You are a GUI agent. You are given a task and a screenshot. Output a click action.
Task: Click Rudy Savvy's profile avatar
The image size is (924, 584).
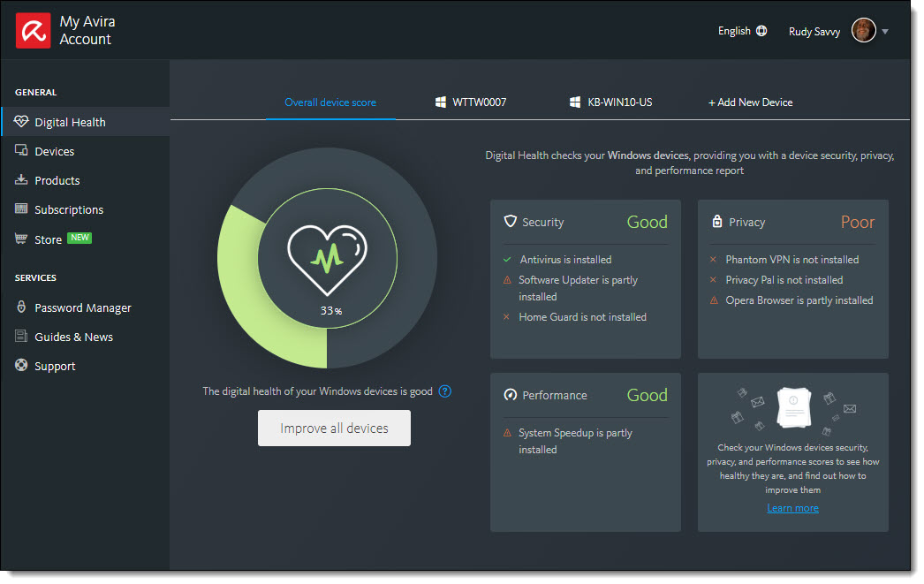(863, 30)
